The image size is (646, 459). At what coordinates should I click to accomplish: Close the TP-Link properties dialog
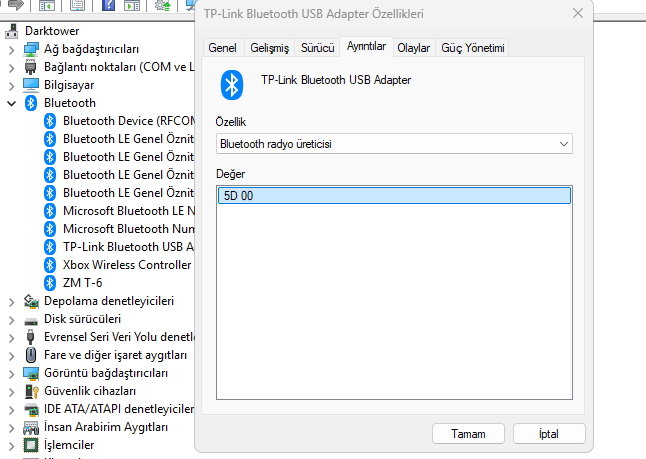click(578, 14)
